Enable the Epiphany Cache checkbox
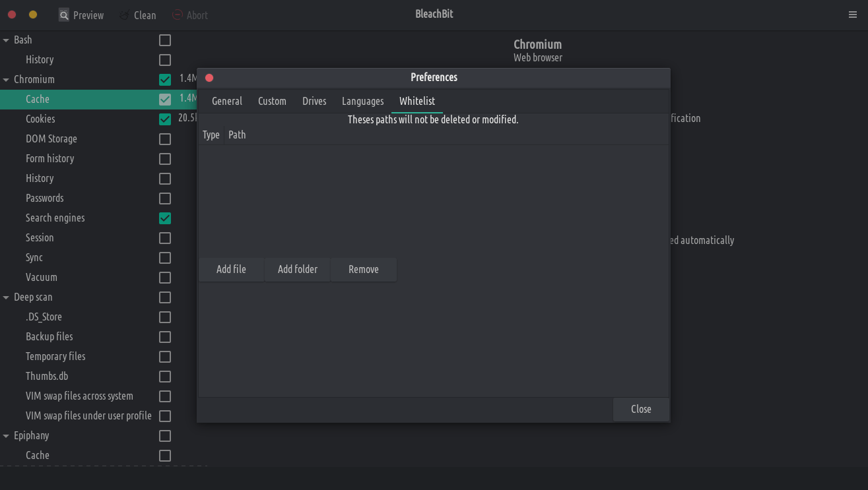This screenshot has width=868, height=490. (165, 456)
